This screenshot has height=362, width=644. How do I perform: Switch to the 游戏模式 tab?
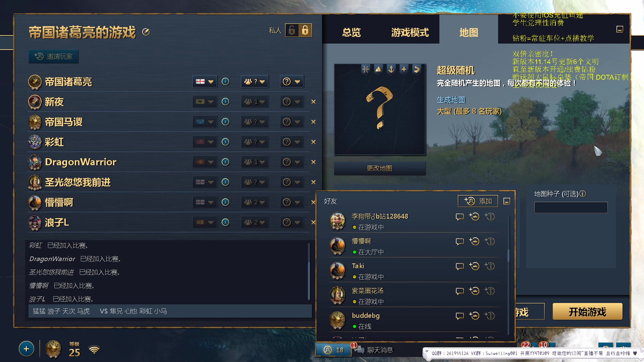[x=410, y=33]
